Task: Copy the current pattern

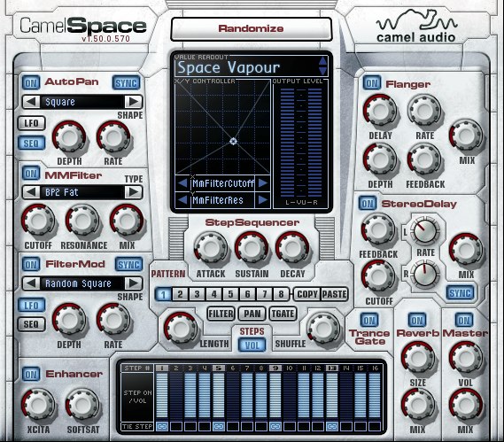Action: (307, 294)
